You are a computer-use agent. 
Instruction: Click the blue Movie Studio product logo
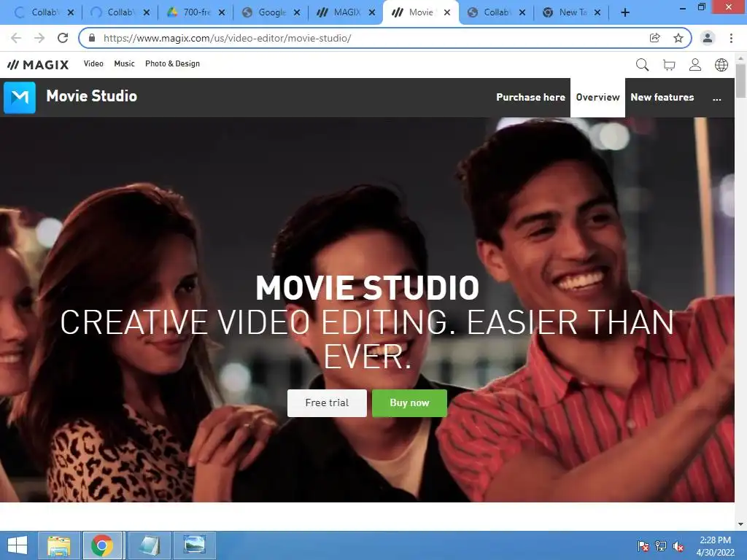20,98
